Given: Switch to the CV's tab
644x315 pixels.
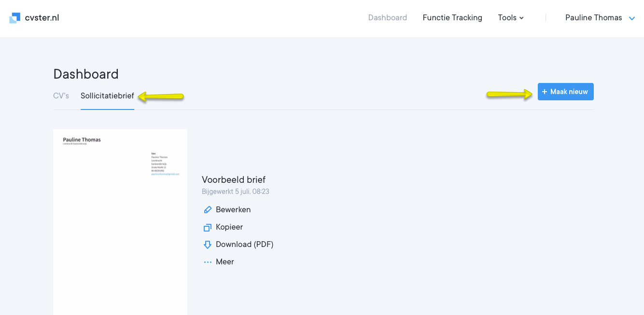Looking at the screenshot, I should [61, 96].
